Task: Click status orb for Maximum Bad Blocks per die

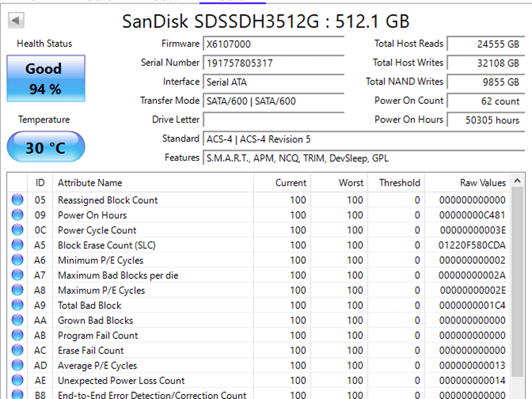Action: (x=17, y=275)
